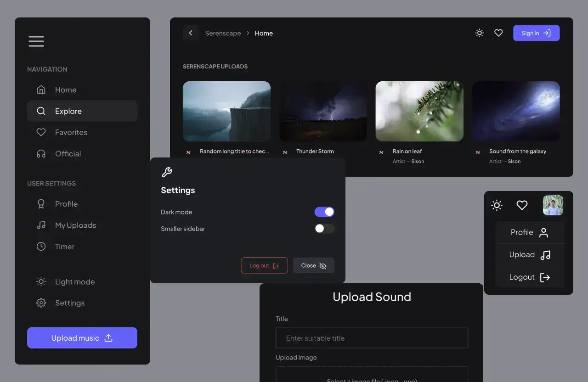
Task: Open the hamburger menu icon
Action: [x=36, y=41]
